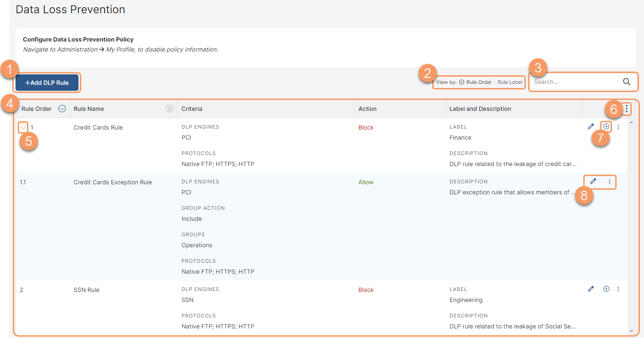Click the plus icon on the SSN Rule row
Viewport: 644px width, 338px height.
point(606,289)
